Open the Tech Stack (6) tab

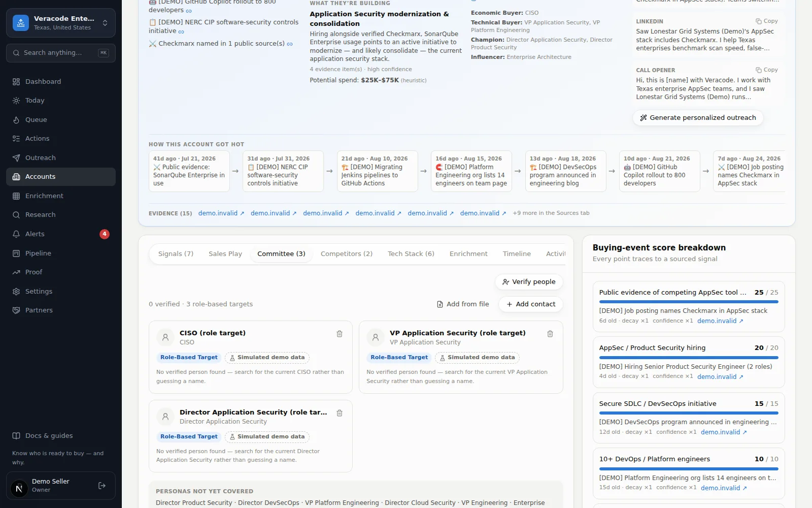point(411,254)
